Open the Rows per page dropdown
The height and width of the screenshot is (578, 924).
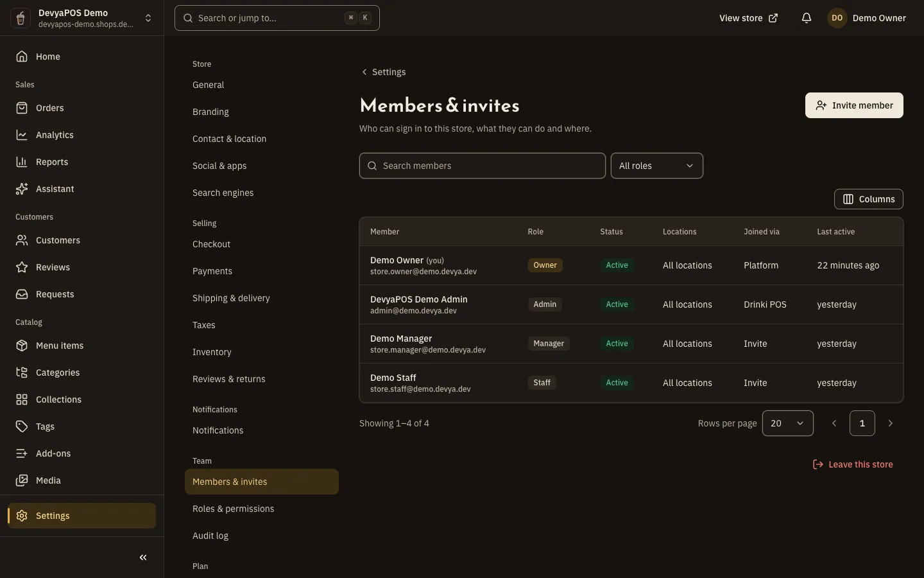788,423
